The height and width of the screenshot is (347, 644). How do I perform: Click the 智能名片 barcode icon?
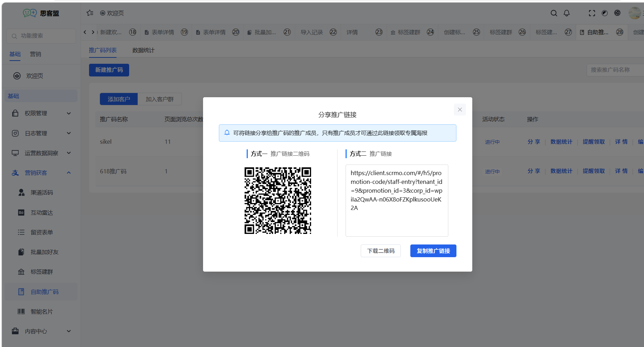click(21, 311)
